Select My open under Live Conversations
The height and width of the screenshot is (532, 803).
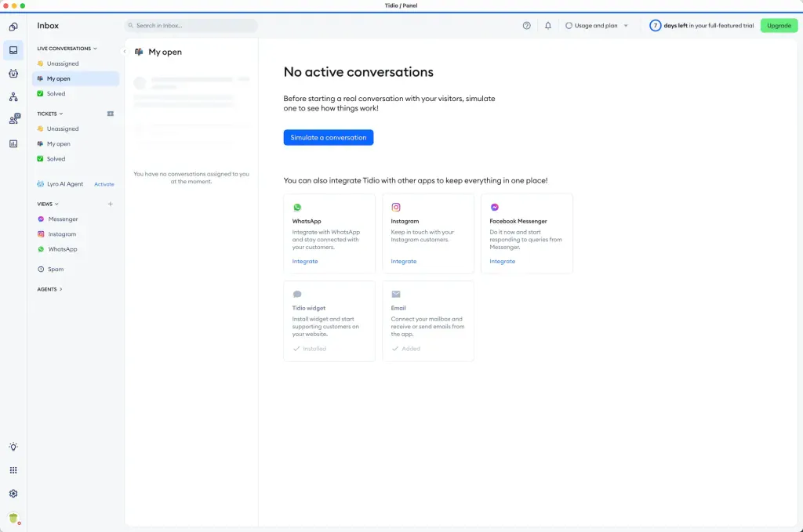[x=76, y=79]
